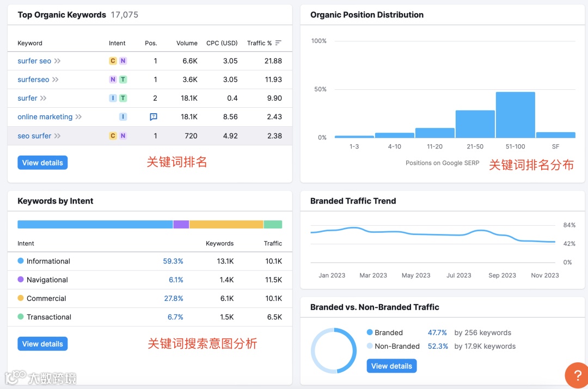Click the 51-100 bar in position distribution

click(x=515, y=114)
